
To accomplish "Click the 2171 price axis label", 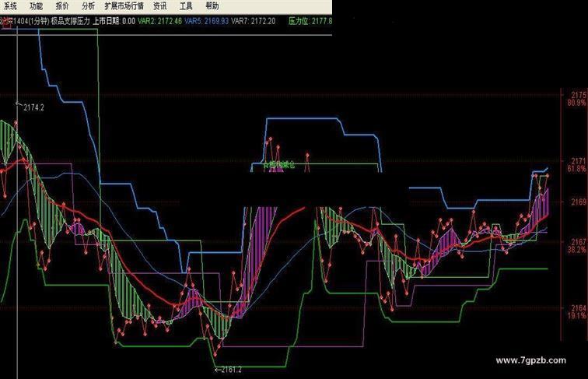I will point(578,161).
